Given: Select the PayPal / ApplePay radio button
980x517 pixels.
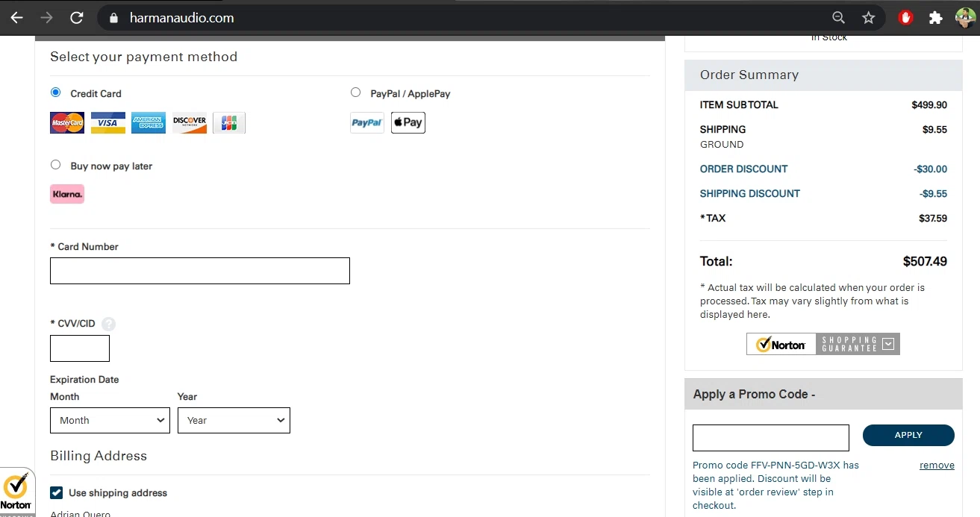Looking at the screenshot, I should coord(355,93).
